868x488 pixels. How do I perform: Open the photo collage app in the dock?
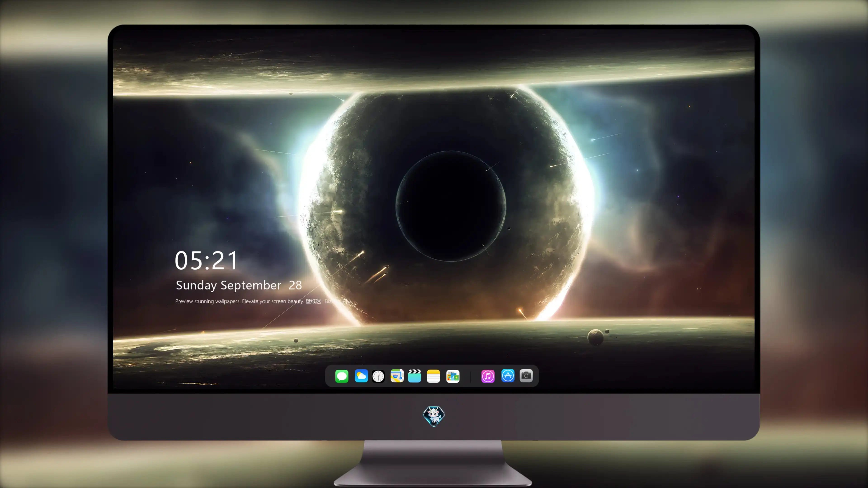(453, 376)
